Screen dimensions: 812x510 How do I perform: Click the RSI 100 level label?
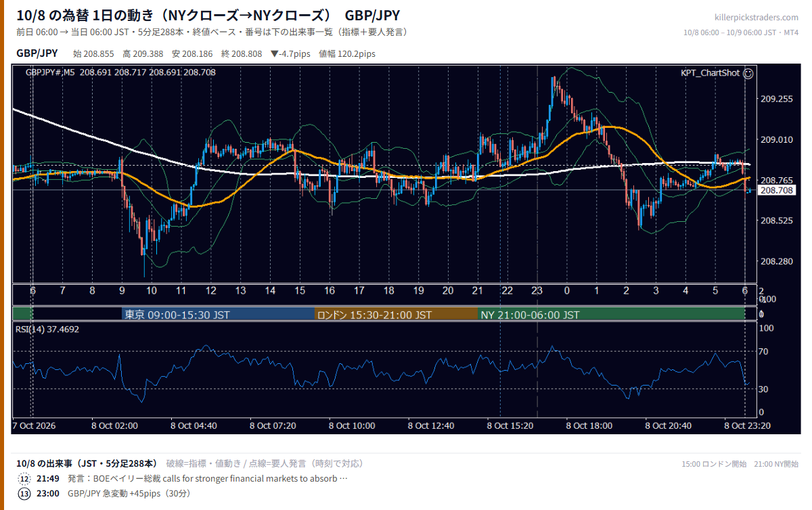pyautogui.click(x=767, y=328)
